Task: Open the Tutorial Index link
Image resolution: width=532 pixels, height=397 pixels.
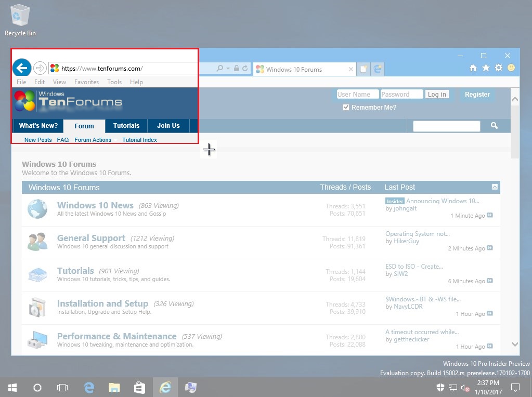Action: tap(139, 140)
